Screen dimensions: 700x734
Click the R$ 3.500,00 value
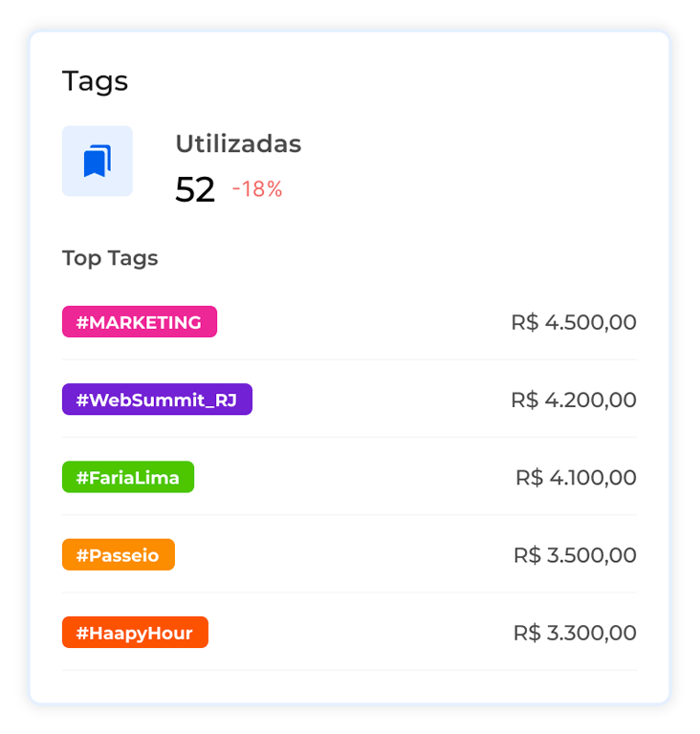tap(575, 555)
